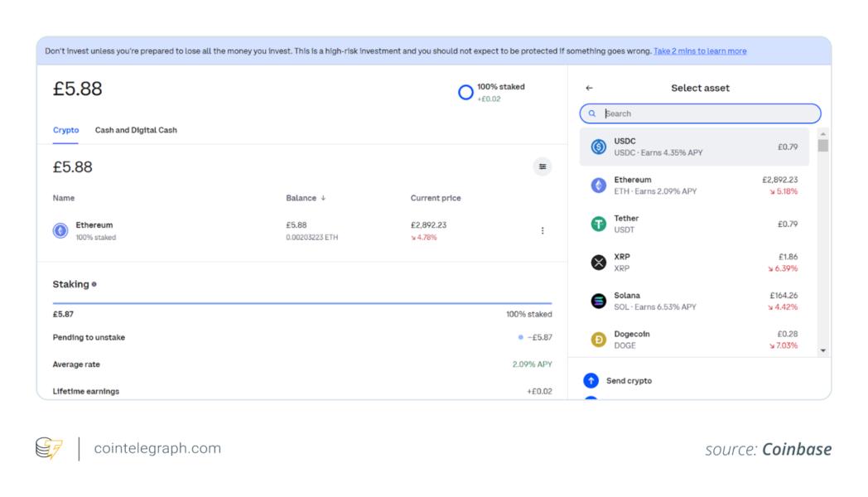Click the Ethereum icon in asset list
This screenshot has width=868, height=497.
click(x=599, y=186)
